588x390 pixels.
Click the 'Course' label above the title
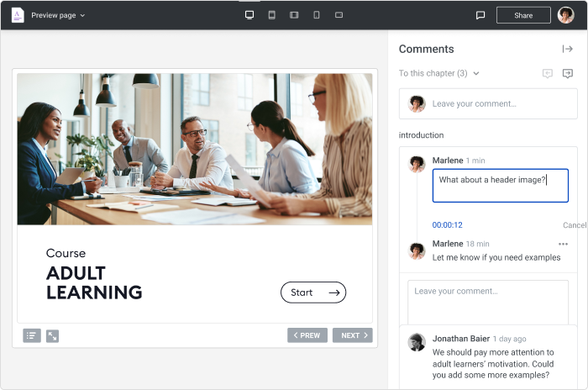point(66,253)
